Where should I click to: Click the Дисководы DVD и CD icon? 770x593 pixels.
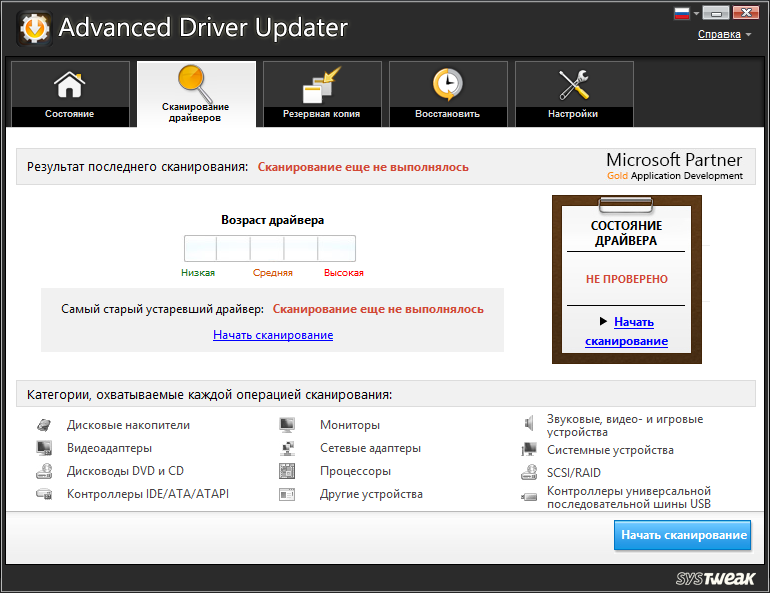44,471
